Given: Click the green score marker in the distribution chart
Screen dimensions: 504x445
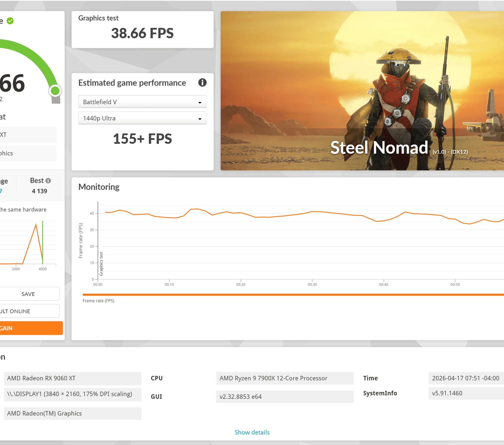Looking at the screenshot, I should click(x=43, y=242).
